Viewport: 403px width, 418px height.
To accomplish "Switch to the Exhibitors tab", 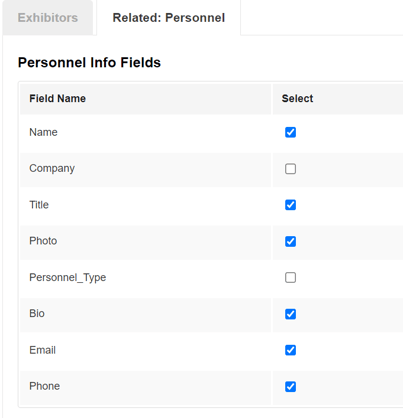I will click(x=48, y=18).
